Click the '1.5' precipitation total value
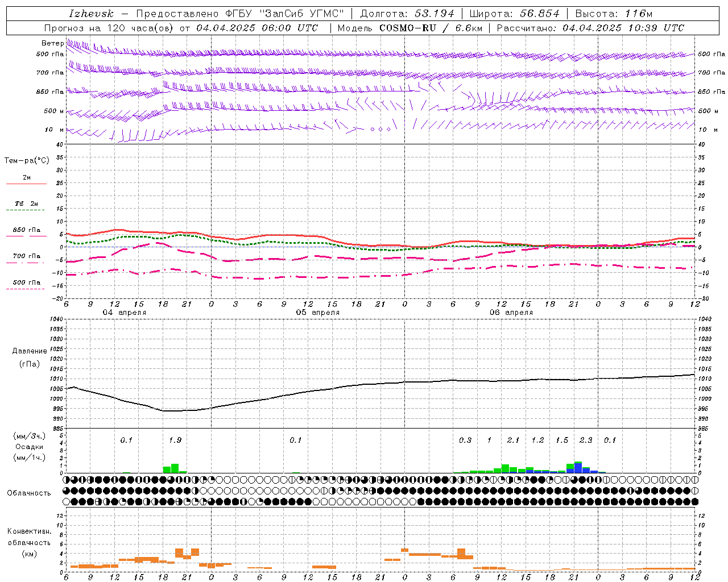Viewport: 728px width, 582px height. click(x=562, y=440)
